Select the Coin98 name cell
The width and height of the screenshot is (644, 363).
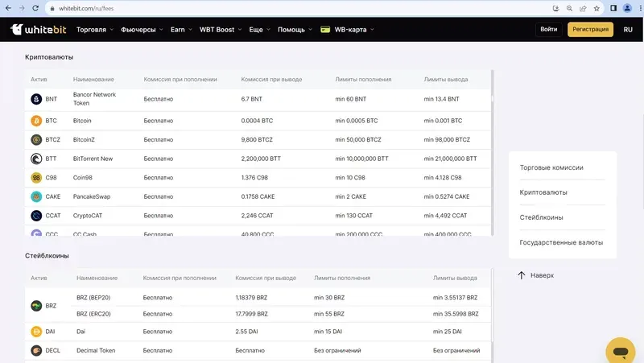(x=83, y=177)
